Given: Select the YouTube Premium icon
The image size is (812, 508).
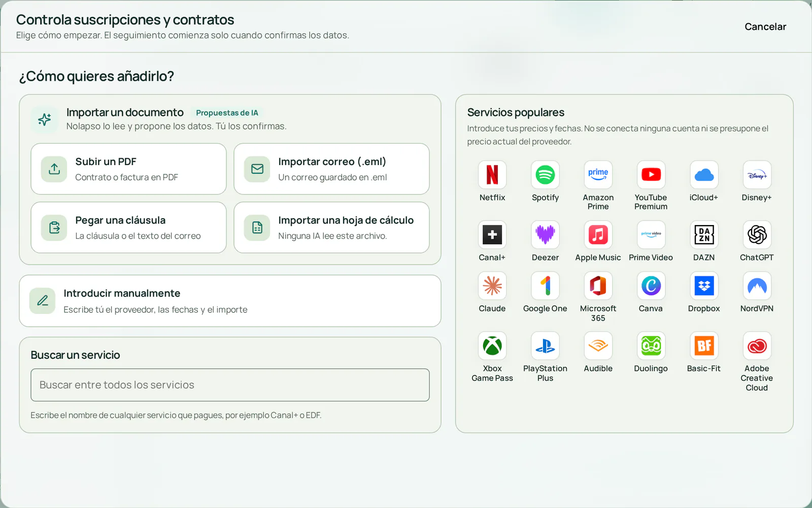Looking at the screenshot, I should click(651, 175).
